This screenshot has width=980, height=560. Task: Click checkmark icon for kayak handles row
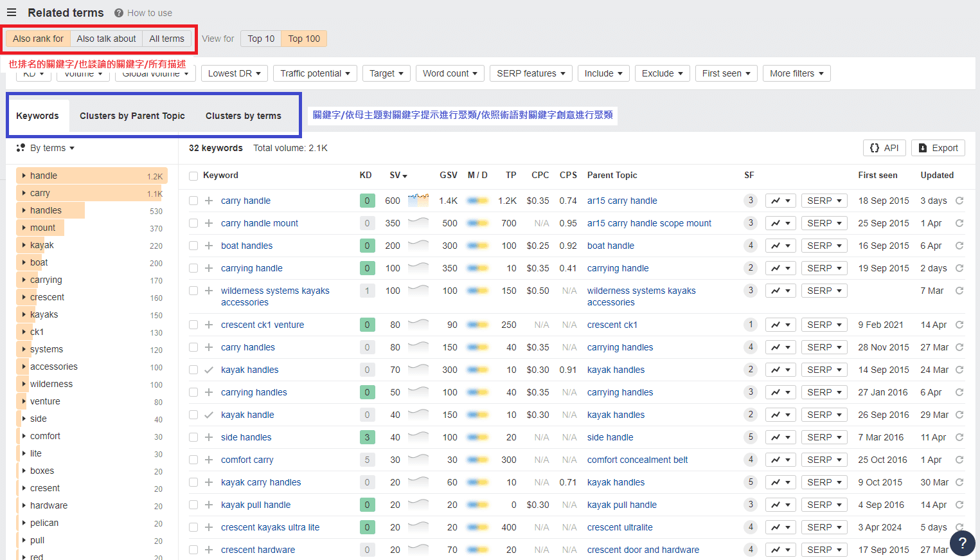(x=209, y=370)
